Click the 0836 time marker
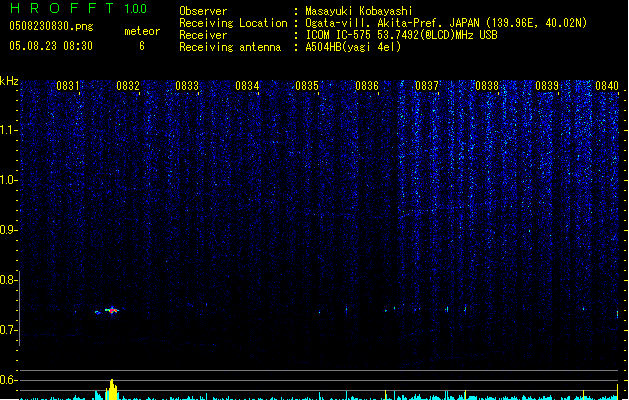 click(367, 86)
